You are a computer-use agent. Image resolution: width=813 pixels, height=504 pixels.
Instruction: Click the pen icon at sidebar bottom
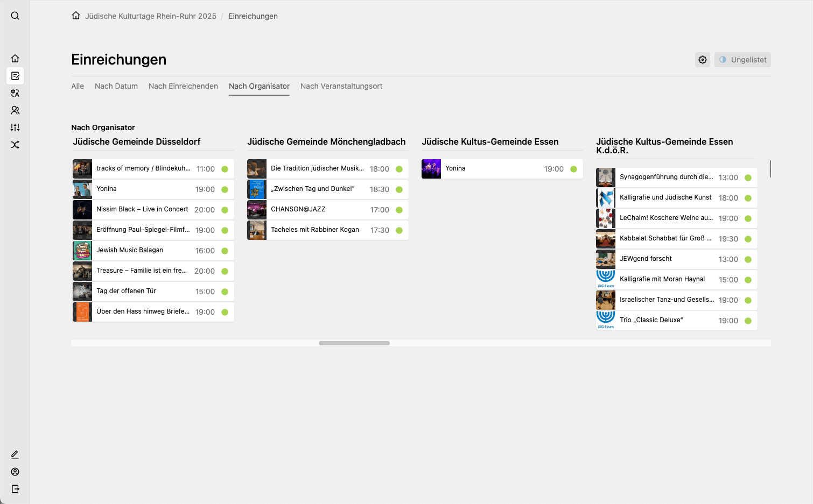click(x=15, y=455)
